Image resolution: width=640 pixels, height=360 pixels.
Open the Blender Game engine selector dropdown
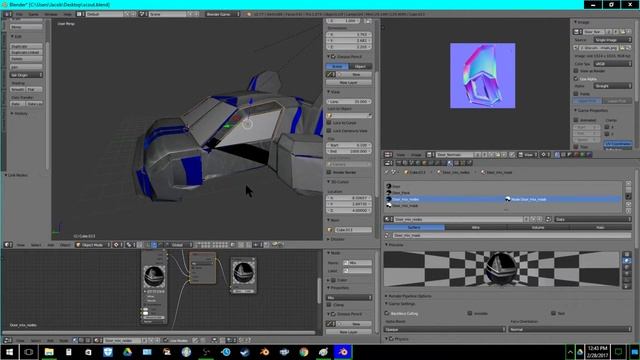pos(222,14)
